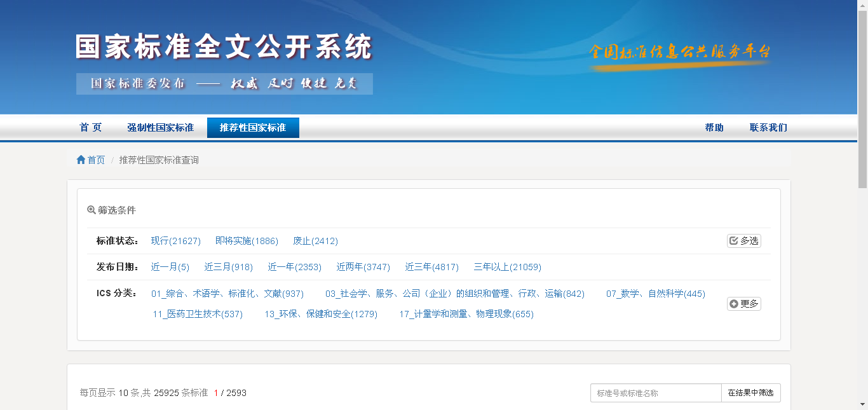This screenshot has width=868, height=410.
Task: Click the browser vertical scrollbar thumb
Action: click(x=862, y=99)
